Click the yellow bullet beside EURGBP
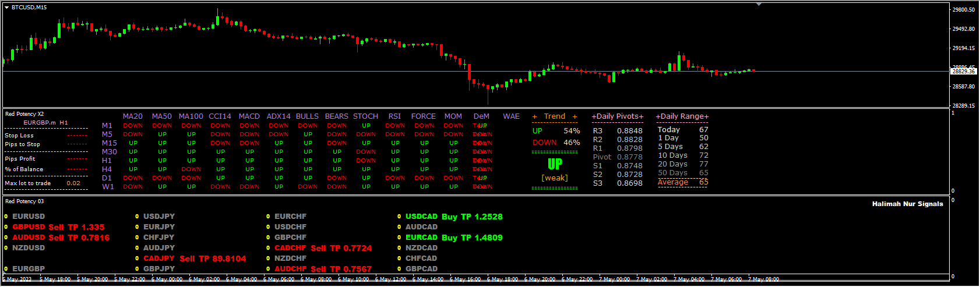 6,269
